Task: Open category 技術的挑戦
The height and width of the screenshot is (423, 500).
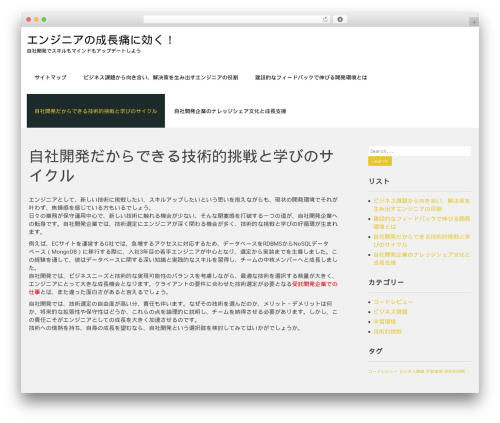Action: (x=387, y=332)
